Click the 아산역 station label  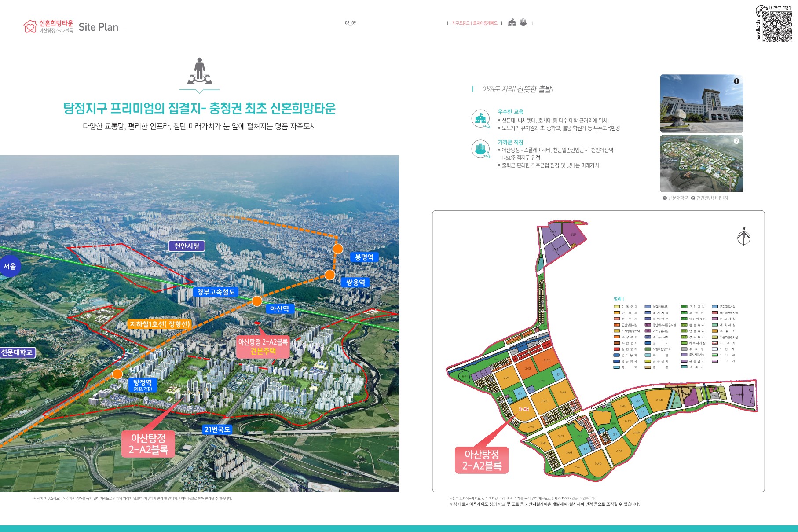click(x=279, y=309)
